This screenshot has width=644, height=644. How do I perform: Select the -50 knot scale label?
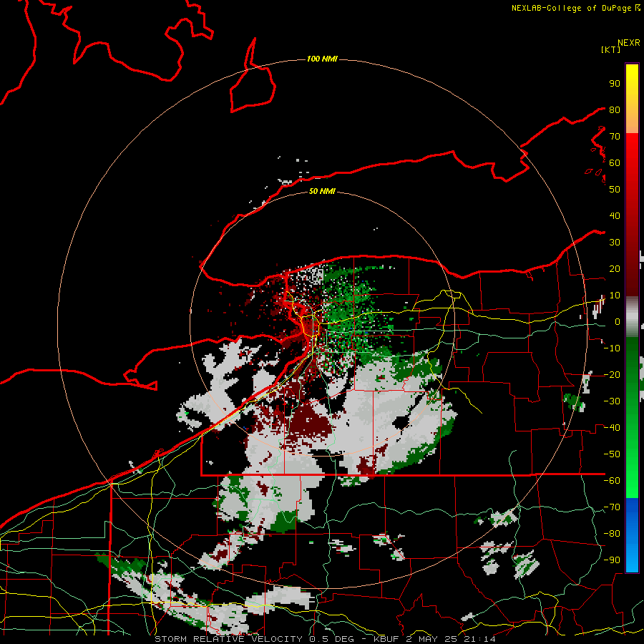click(612, 454)
